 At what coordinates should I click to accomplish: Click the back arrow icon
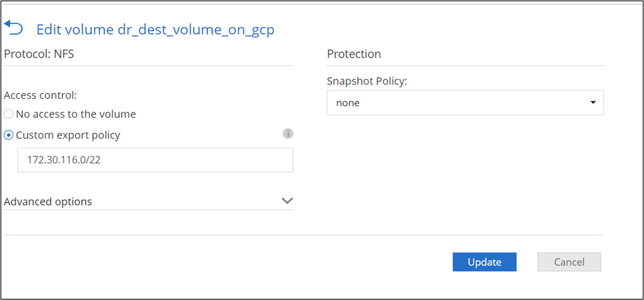(x=14, y=27)
